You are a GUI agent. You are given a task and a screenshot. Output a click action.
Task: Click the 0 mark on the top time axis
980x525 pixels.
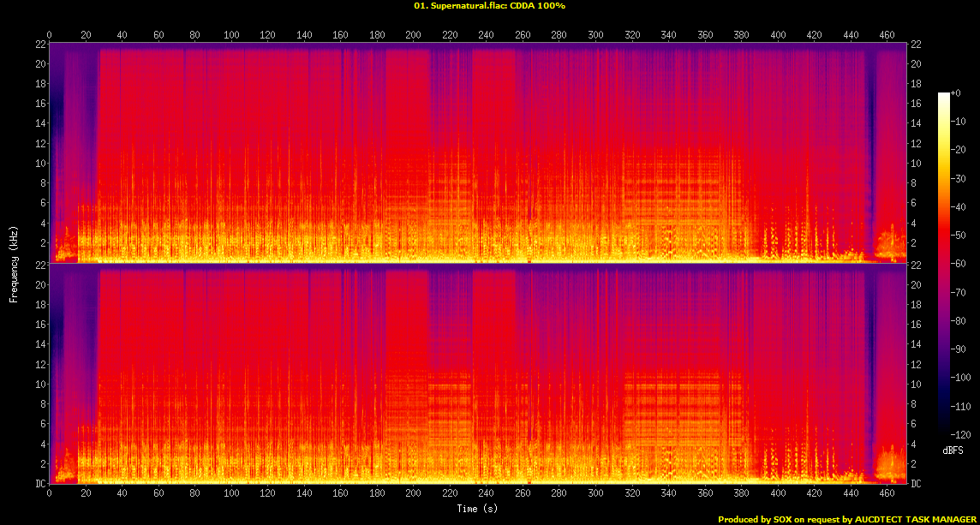50,35
